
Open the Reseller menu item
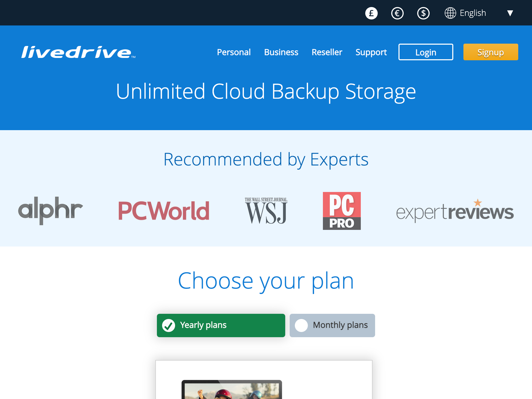tap(327, 52)
